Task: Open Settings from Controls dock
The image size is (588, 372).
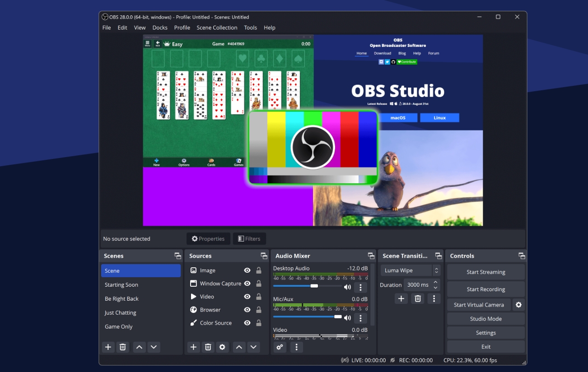Action: [x=486, y=333]
